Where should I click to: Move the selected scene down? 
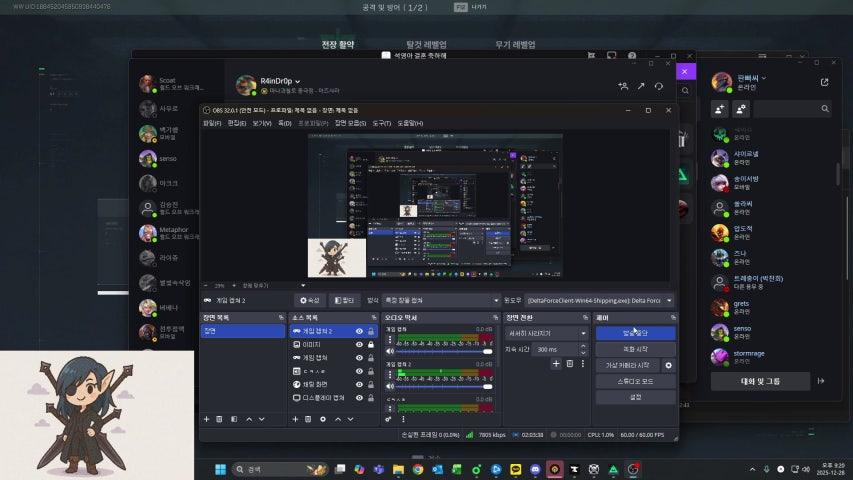(x=262, y=419)
